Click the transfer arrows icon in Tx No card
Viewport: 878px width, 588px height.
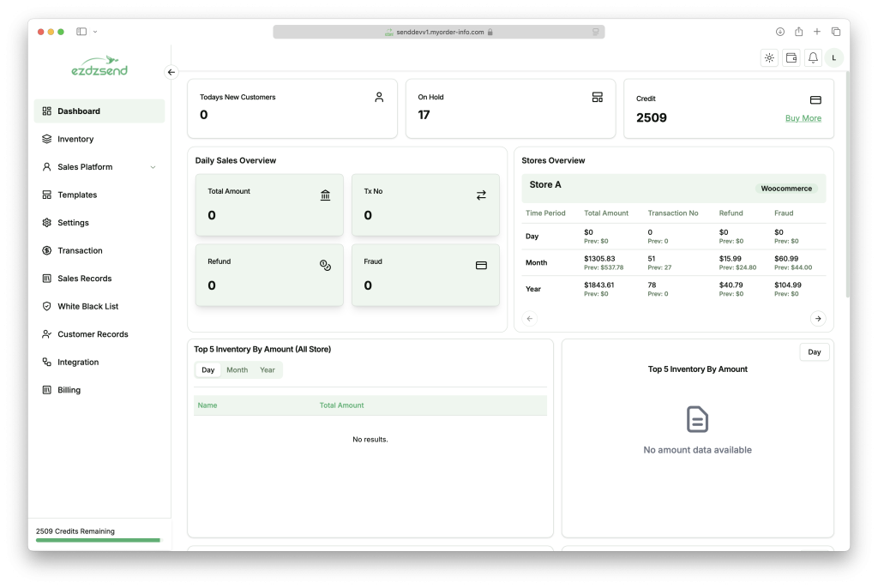[481, 195]
